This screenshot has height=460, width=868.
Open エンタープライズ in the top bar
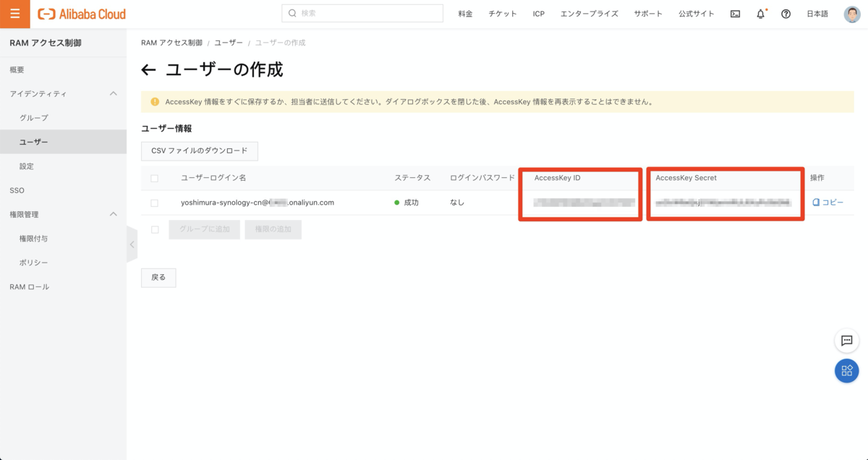click(590, 14)
